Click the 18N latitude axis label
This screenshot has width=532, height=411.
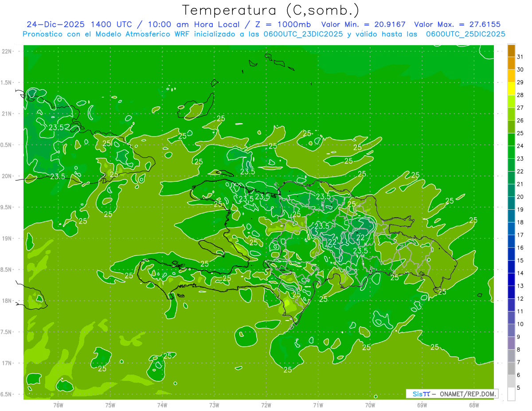pos(7,301)
